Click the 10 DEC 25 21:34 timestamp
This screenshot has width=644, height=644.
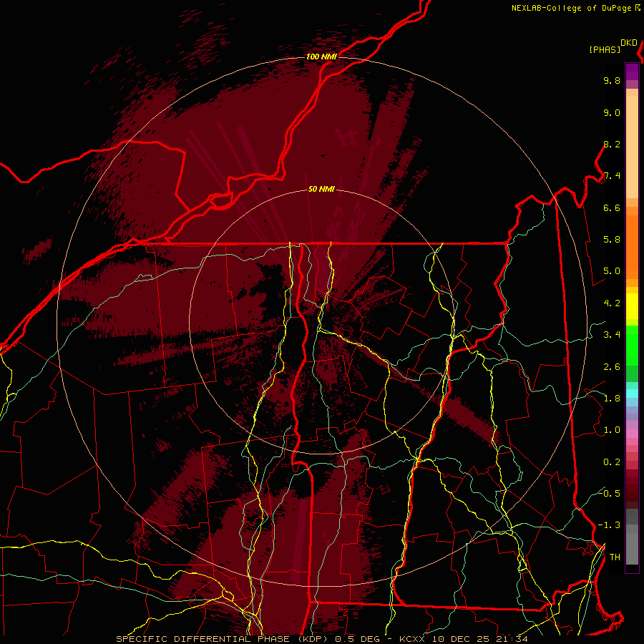pos(479,639)
